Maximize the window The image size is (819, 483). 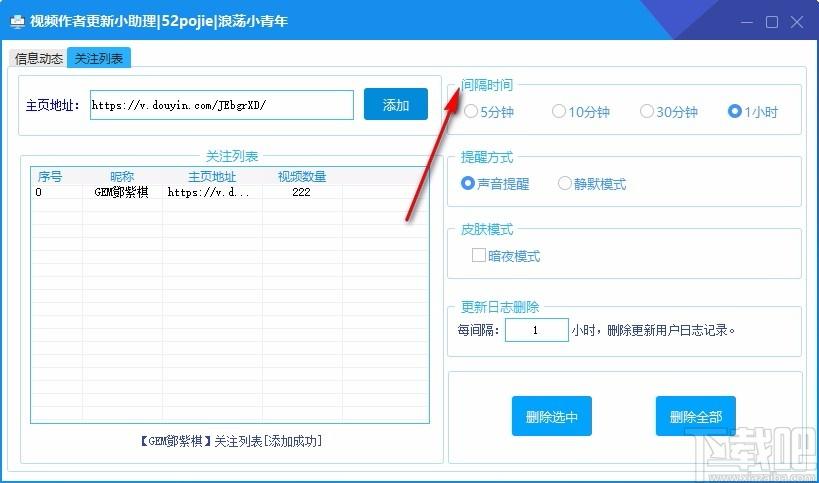point(772,22)
